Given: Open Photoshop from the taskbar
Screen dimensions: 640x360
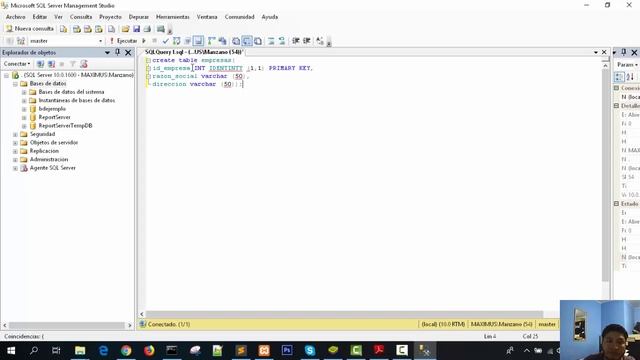Looking at the screenshot, I should coord(287,351).
